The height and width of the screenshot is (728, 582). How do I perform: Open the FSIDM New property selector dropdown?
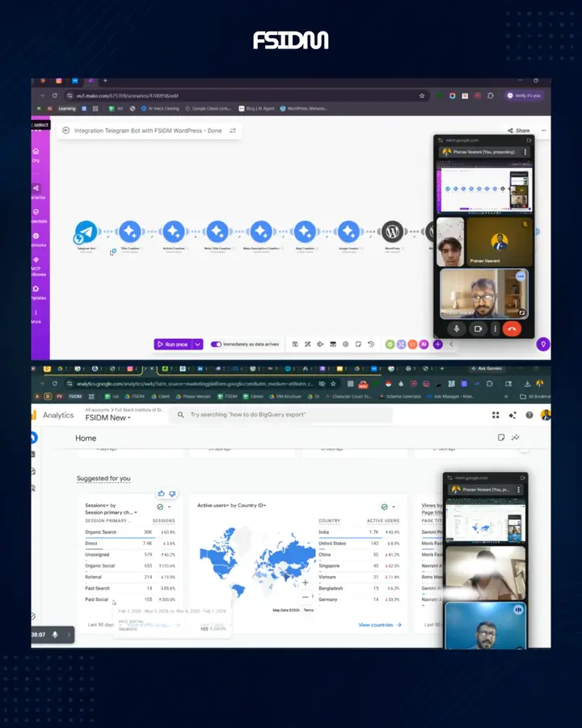click(108, 418)
